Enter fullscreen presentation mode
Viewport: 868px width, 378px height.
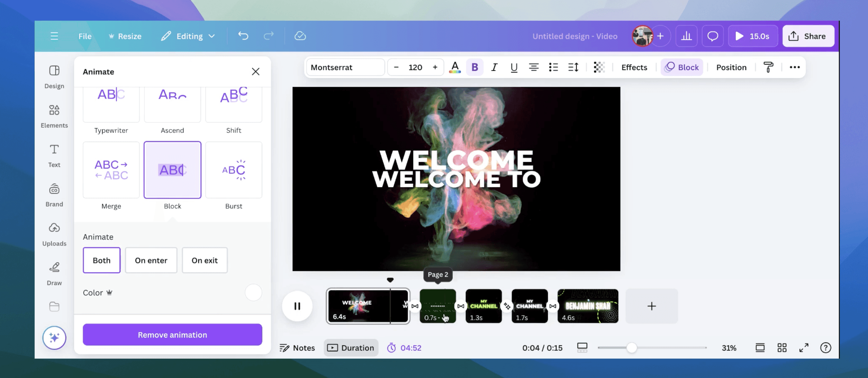click(804, 348)
